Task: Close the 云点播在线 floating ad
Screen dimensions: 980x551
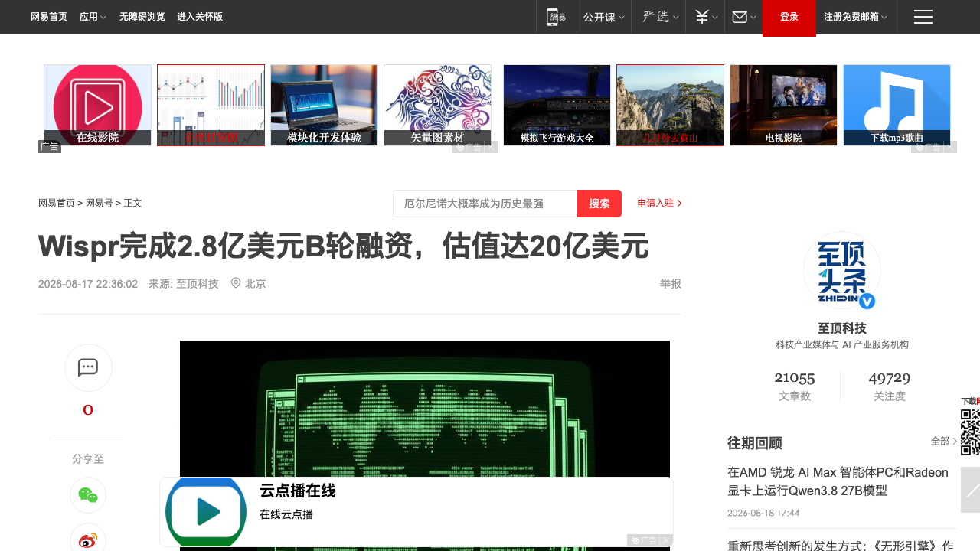Action: [667, 540]
